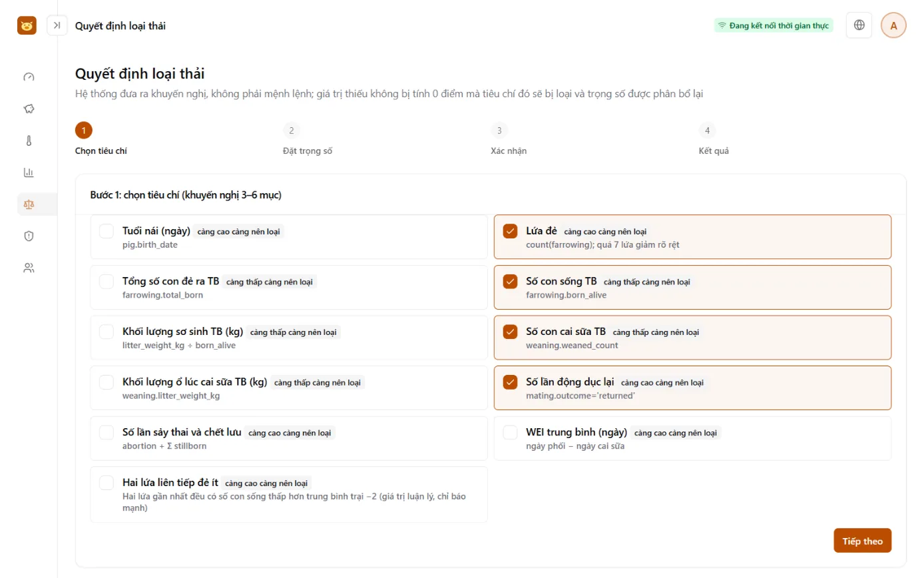
Task: Check Số lần sảy thai và chết lưu
Action: (x=107, y=433)
